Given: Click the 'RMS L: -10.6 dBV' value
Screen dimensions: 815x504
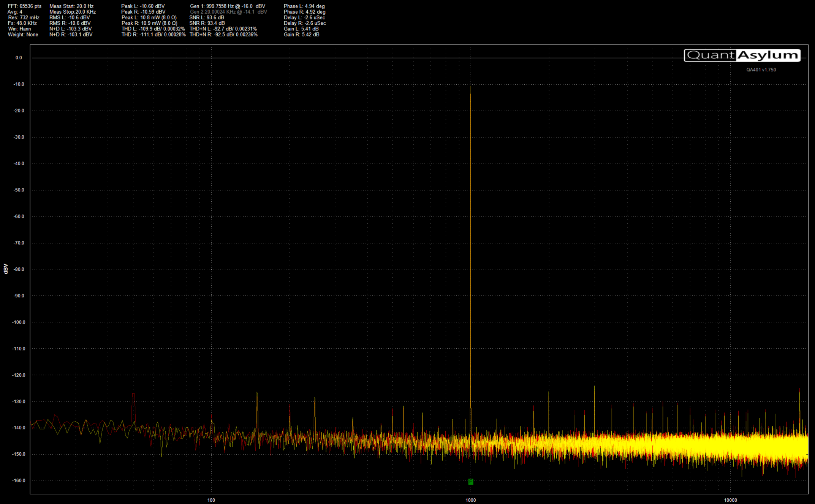Looking at the screenshot, I should pyautogui.click(x=70, y=17).
